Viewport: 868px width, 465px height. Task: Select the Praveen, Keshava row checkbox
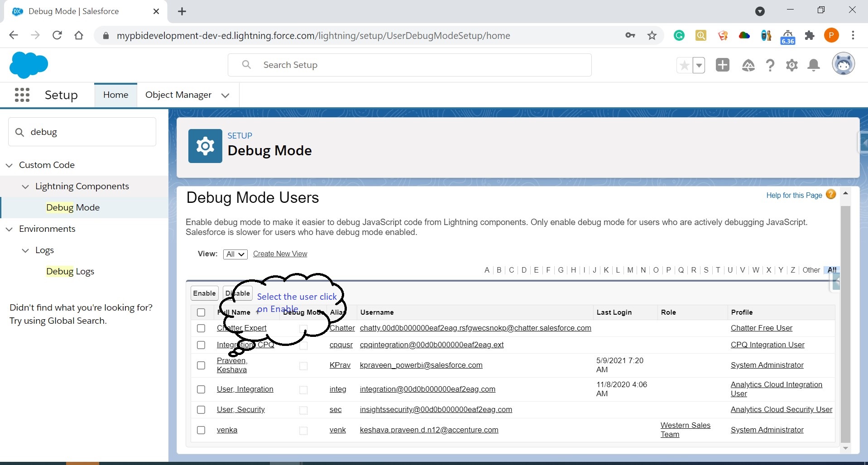pyautogui.click(x=201, y=365)
